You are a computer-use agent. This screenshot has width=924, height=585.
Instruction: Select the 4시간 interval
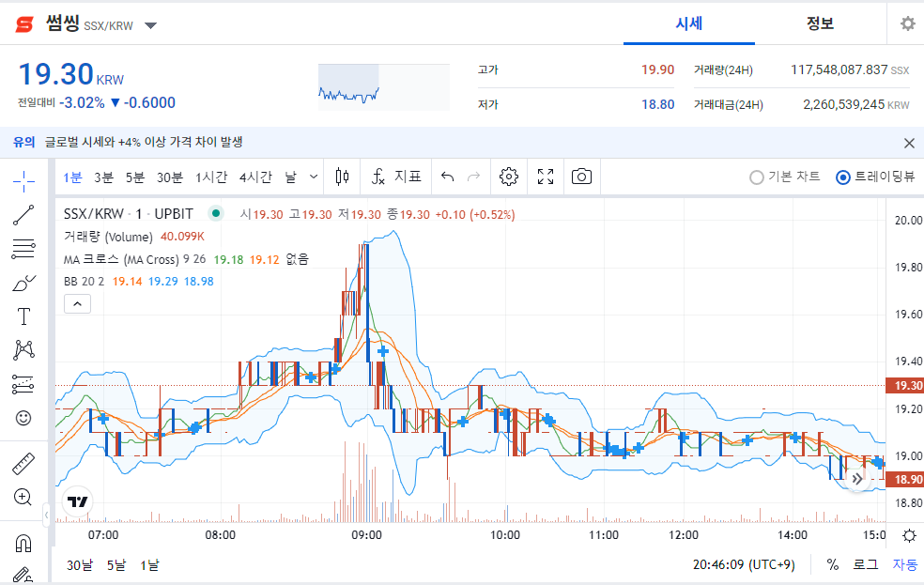[255, 177]
